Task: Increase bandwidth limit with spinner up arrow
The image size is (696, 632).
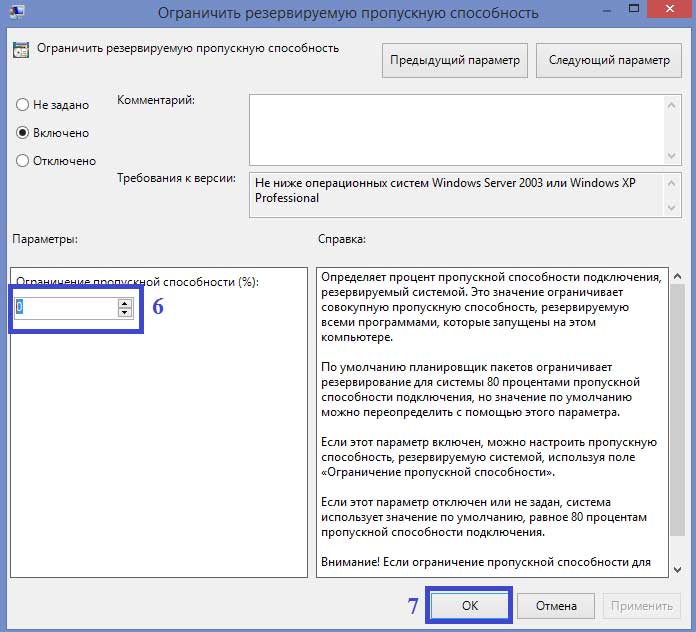Action: 125,303
